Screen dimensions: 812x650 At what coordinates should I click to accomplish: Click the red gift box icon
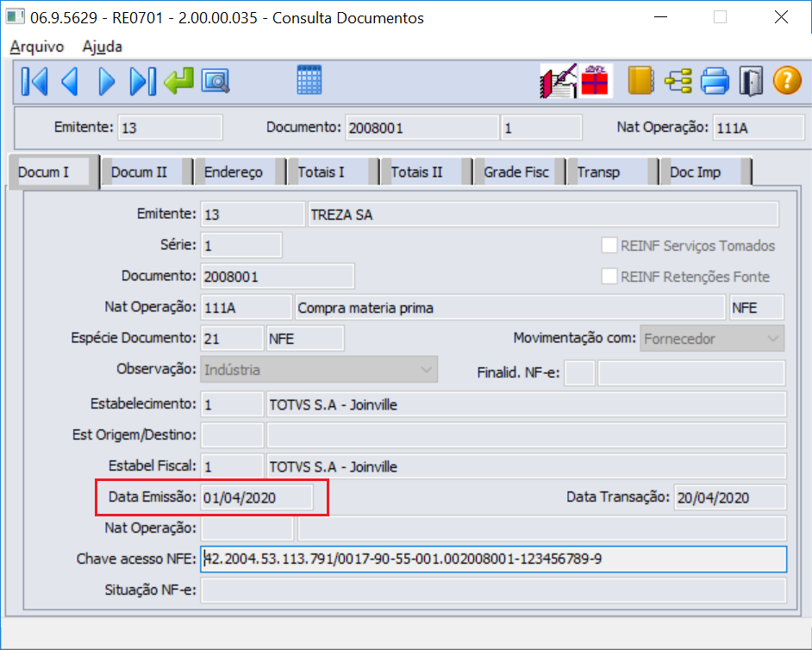595,81
